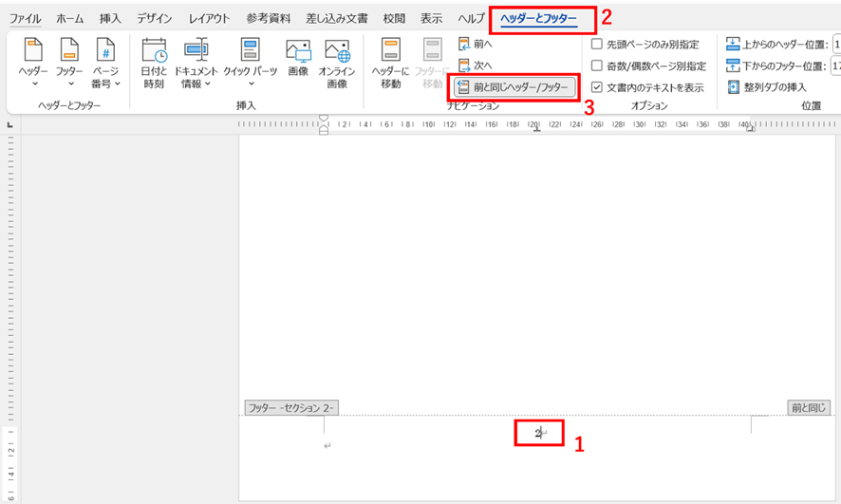Click the 画像 insert icon
841x504 pixels.
(298, 52)
